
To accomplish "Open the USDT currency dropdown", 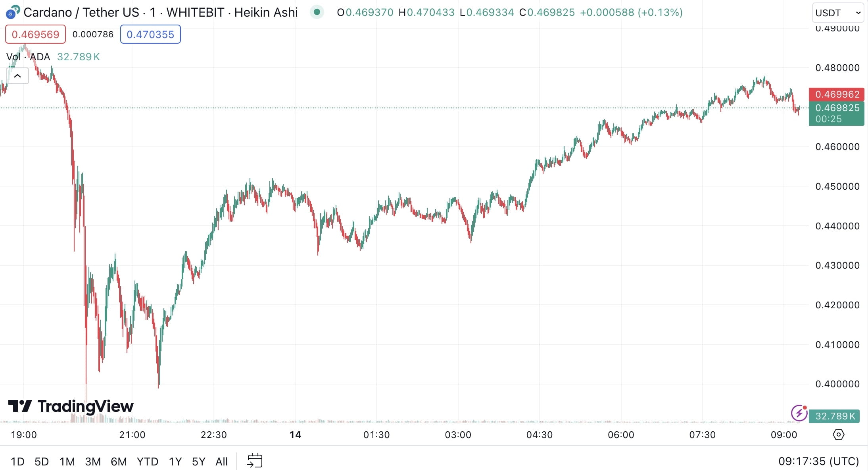I will [x=836, y=12].
